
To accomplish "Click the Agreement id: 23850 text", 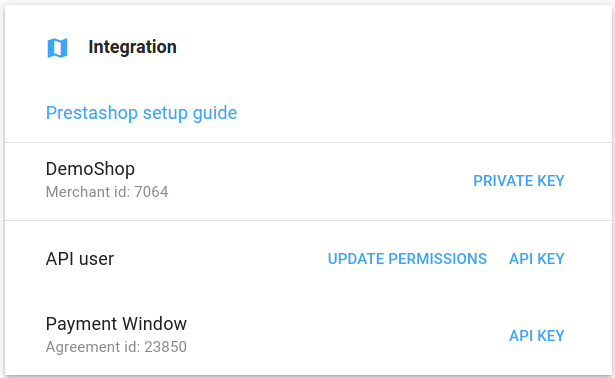I will click(116, 347).
